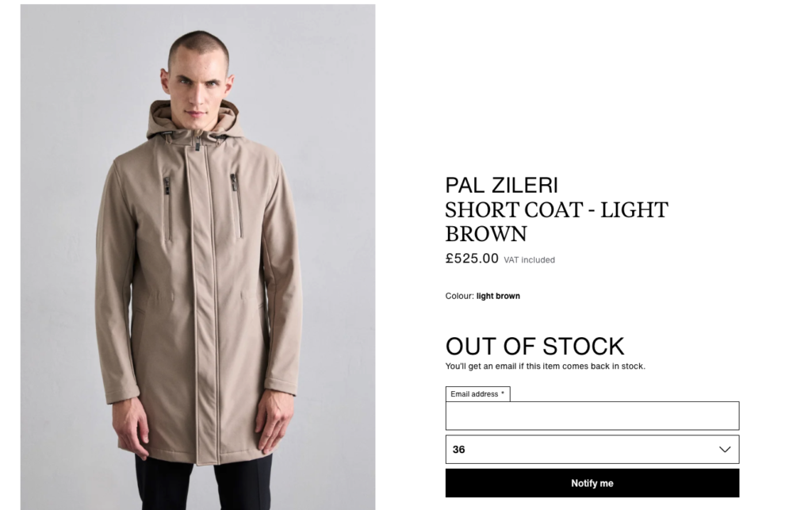812x510 pixels.
Task: Open the coat product photo
Action: coord(197,257)
